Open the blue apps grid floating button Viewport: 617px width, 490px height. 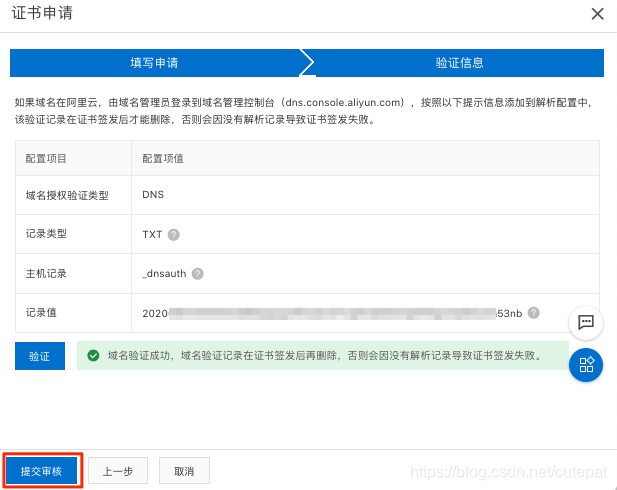(586, 365)
